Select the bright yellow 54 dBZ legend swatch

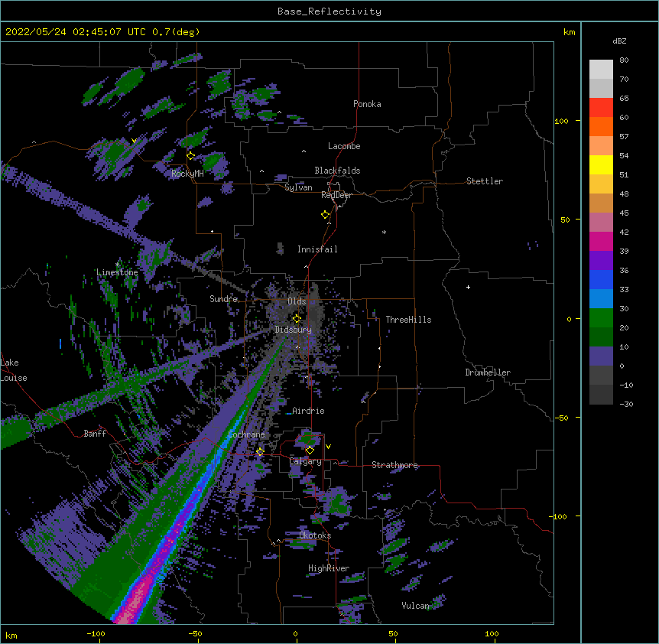coord(601,164)
